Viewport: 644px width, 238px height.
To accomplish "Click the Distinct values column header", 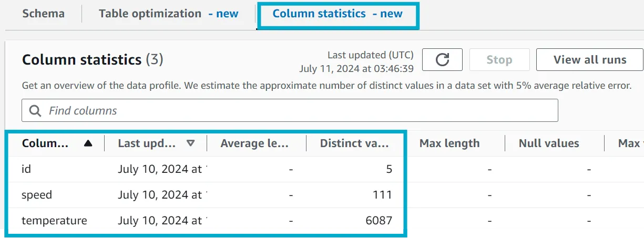I will pyautogui.click(x=354, y=143).
